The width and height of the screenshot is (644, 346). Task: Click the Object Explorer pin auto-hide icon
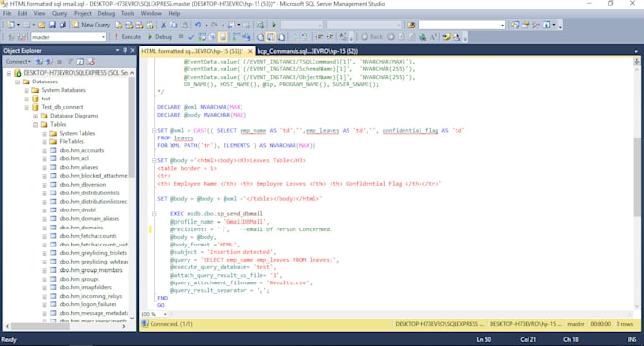[x=125, y=50]
